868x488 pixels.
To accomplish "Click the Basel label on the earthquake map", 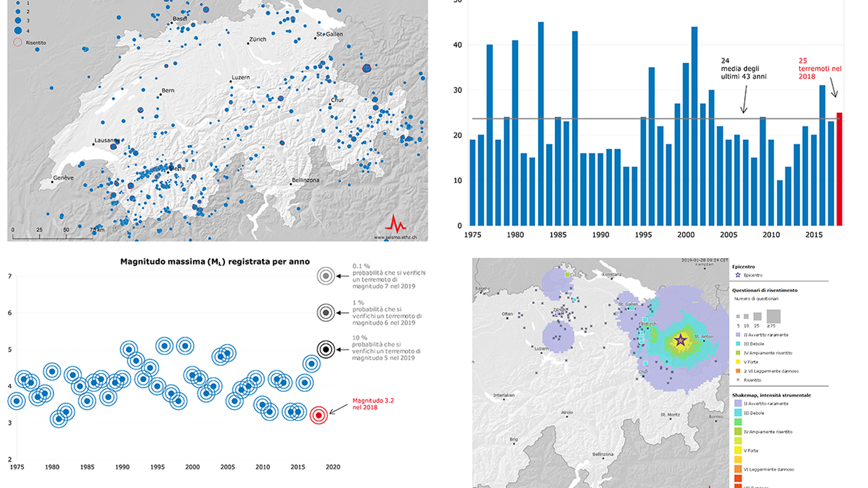I will [180, 18].
